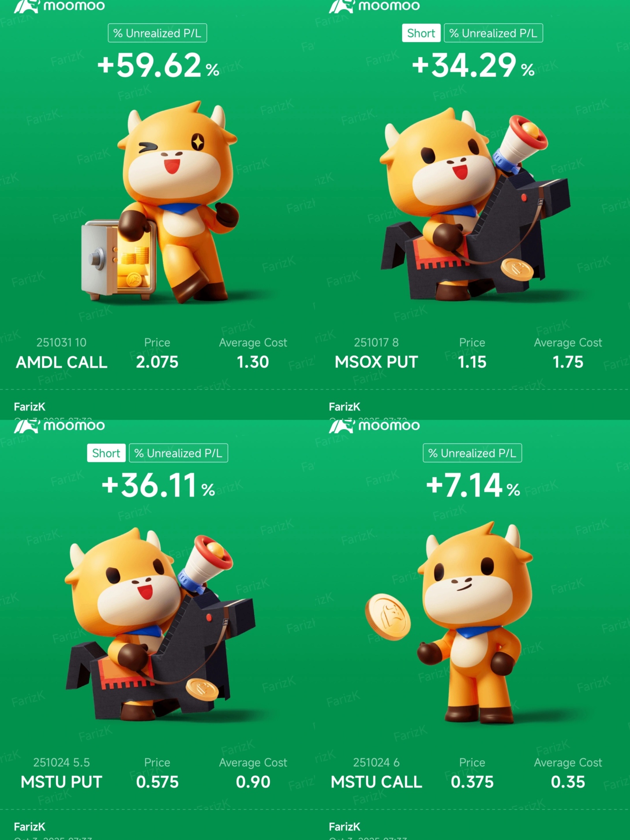Select the Short badge on the MSOX PUT card

tap(421, 33)
